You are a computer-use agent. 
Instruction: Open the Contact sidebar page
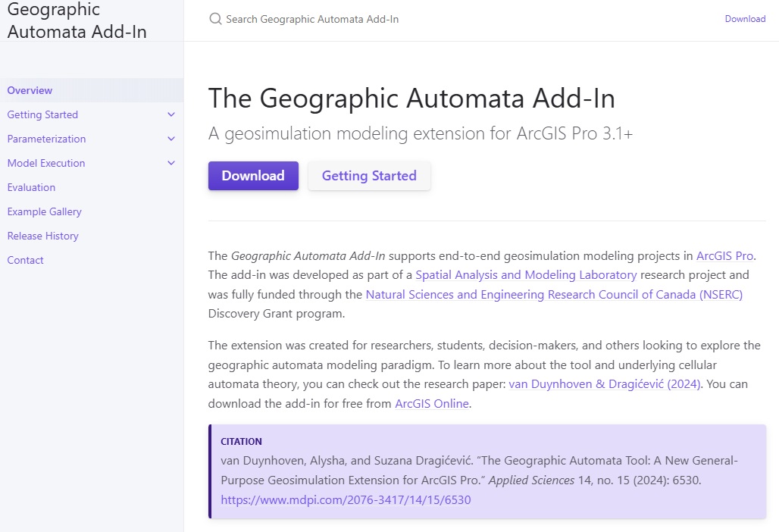[25, 260]
